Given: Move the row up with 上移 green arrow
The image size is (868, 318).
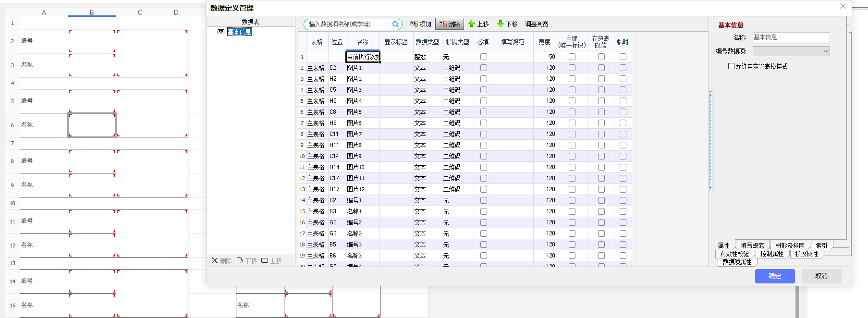Looking at the screenshot, I should [478, 24].
